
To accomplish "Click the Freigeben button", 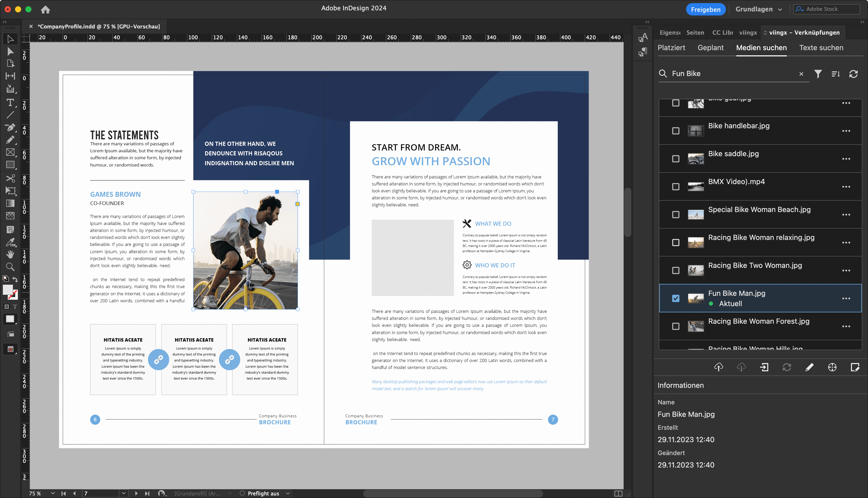I will tap(705, 9).
